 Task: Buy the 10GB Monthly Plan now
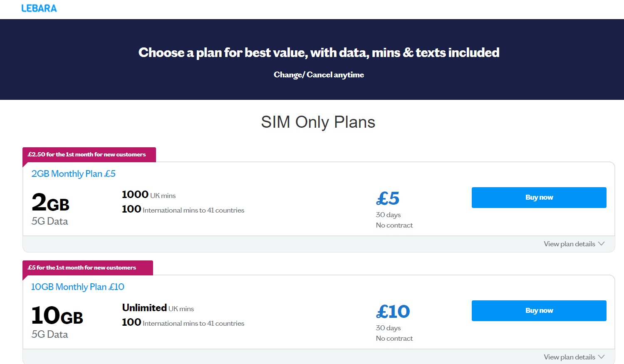coord(539,311)
